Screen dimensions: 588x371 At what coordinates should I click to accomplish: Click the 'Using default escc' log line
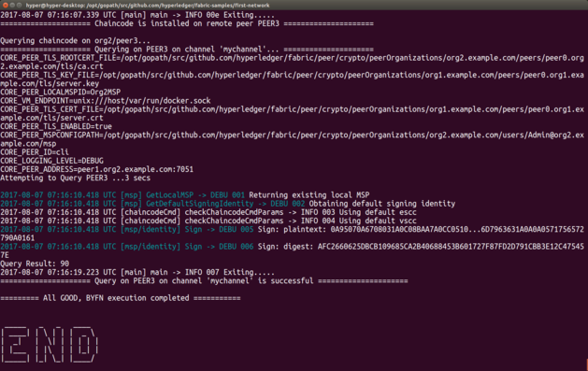pyautogui.click(x=208, y=212)
